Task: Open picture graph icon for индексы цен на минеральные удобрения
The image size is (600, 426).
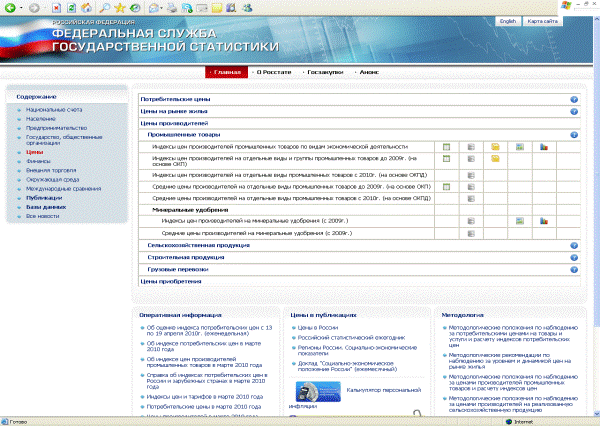Action: (520, 221)
